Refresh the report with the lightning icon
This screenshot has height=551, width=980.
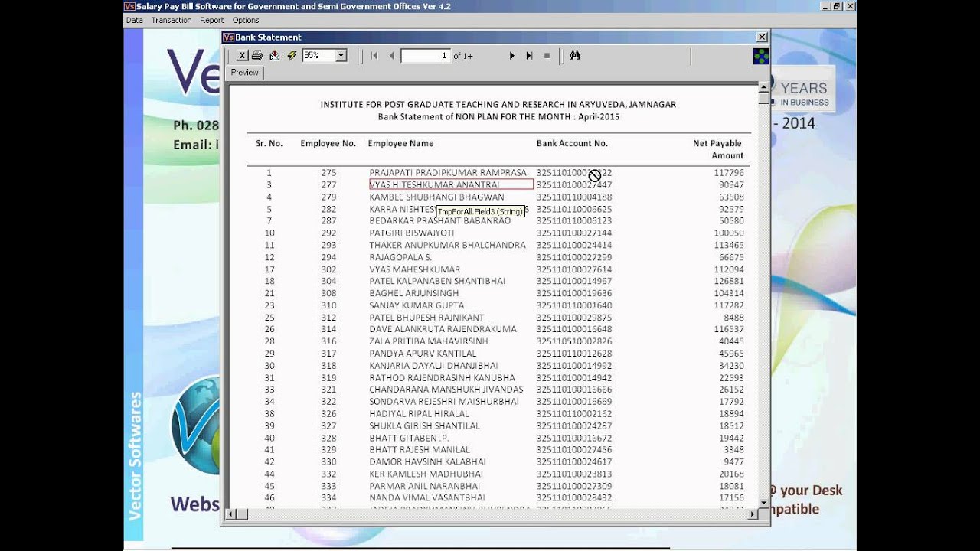(292, 55)
